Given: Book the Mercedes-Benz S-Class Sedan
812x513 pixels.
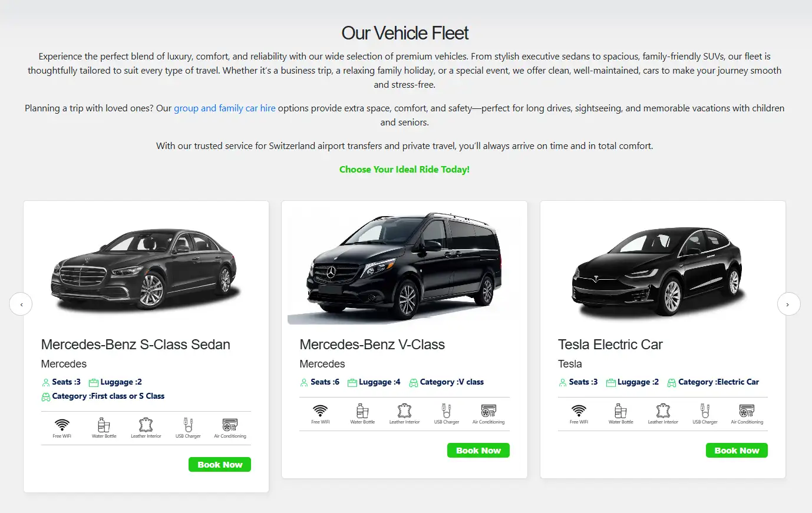Looking at the screenshot, I should pyautogui.click(x=220, y=465).
